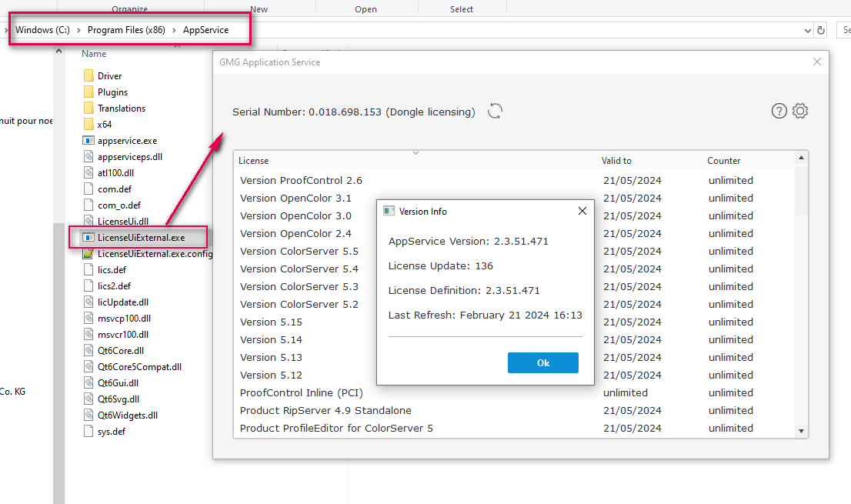The height and width of the screenshot is (504, 851).
Task: Open help question mark icon
Action: (779, 112)
